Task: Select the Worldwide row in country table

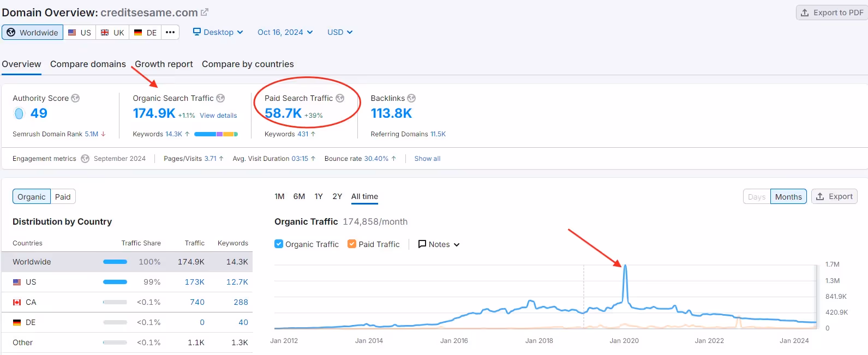Action: [x=127, y=262]
